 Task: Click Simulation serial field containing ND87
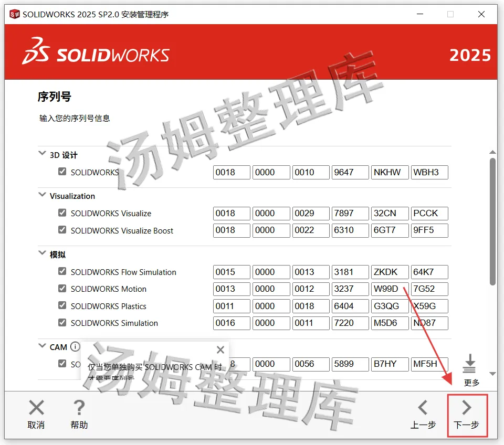coord(429,323)
